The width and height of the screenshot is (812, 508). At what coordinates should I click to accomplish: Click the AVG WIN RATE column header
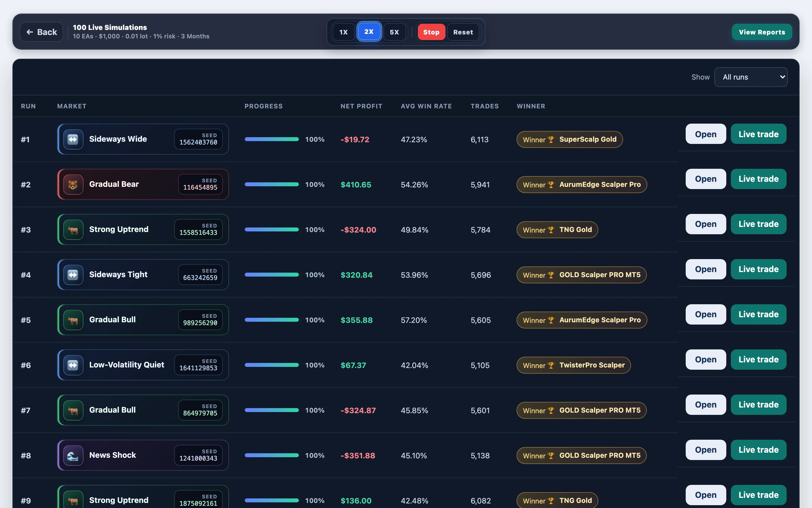[x=426, y=106]
